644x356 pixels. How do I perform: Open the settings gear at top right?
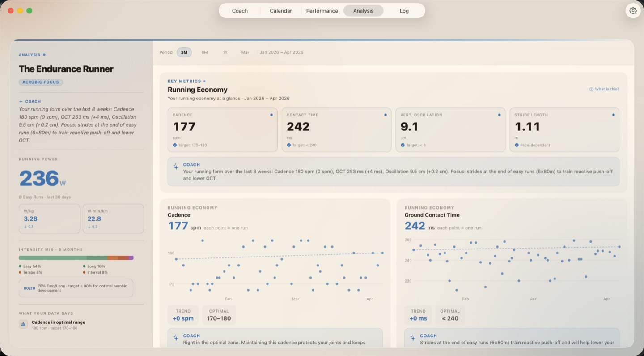pos(633,10)
